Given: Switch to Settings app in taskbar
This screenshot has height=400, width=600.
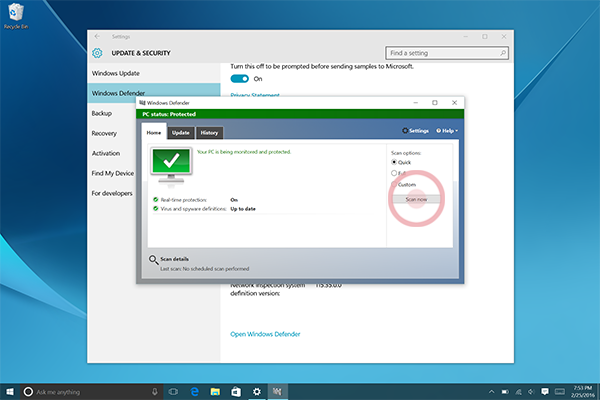Looking at the screenshot, I should pyautogui.click(x=257, y=392).
